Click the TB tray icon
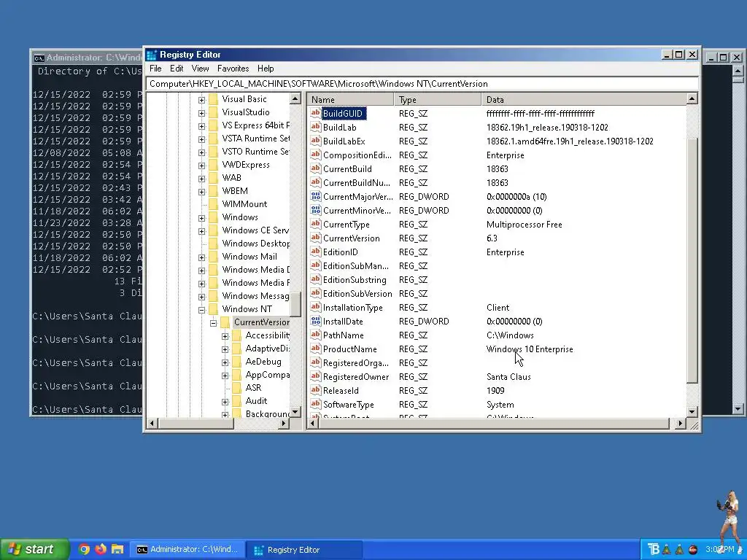Image resolution: width=747 pixels, height=560 pixels. 654,550
